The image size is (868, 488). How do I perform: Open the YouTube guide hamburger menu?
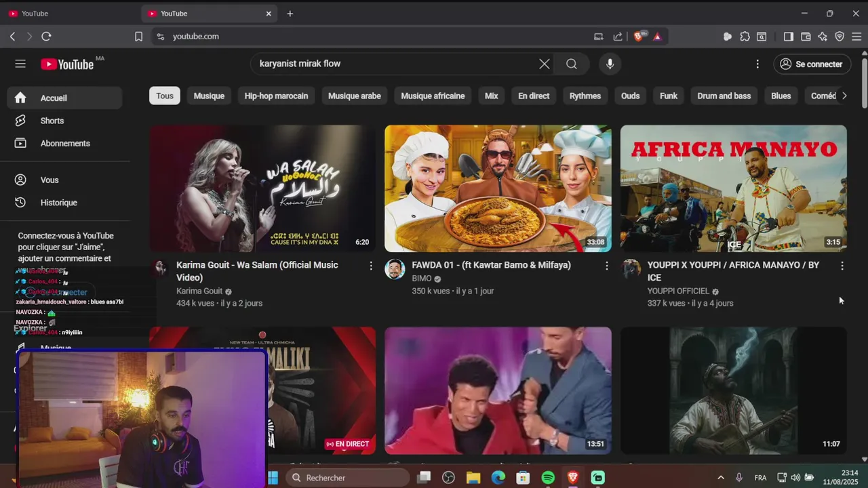pyautogui.click(x=20, y=64)
